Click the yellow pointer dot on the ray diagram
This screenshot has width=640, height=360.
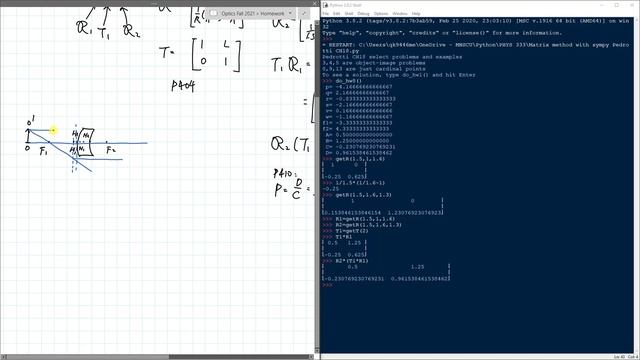click(53, 130)
